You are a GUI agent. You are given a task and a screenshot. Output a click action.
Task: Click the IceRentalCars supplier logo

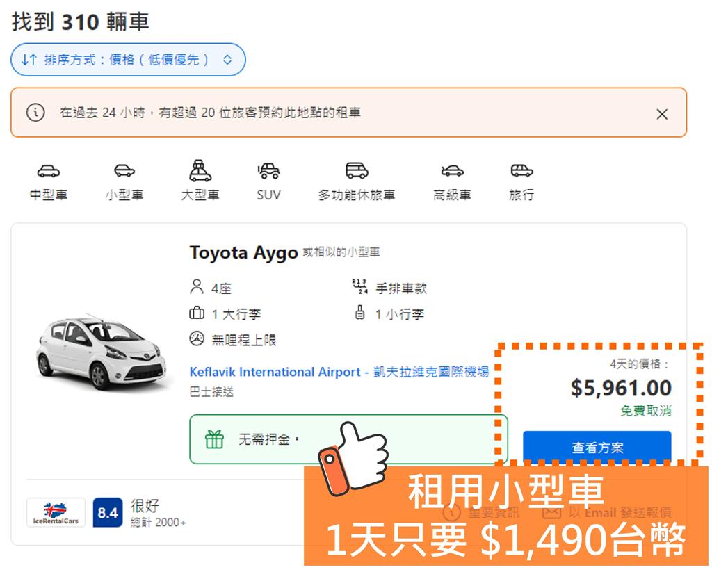pos(56,513)
